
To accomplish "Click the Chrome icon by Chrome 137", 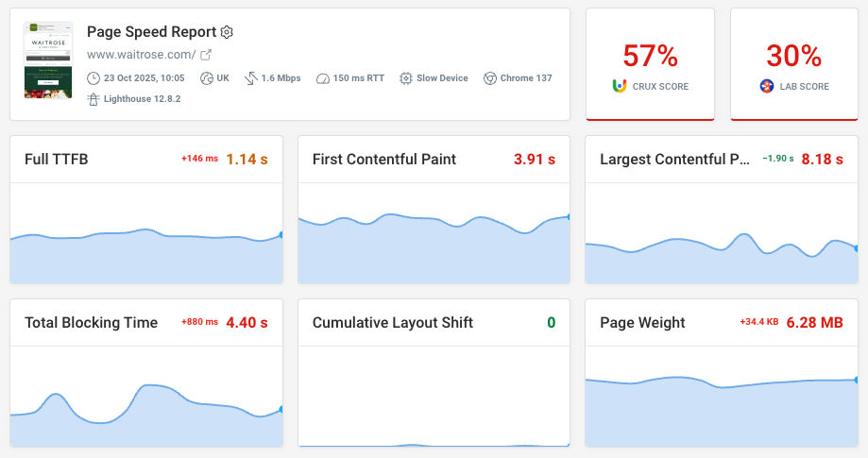I will 489,78.
